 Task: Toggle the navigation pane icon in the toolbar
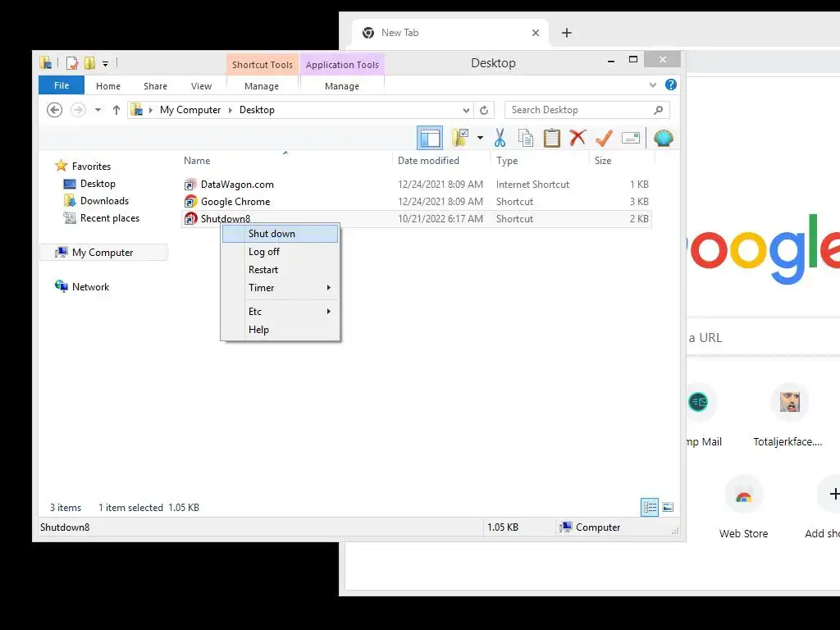(x=430, y=138)
